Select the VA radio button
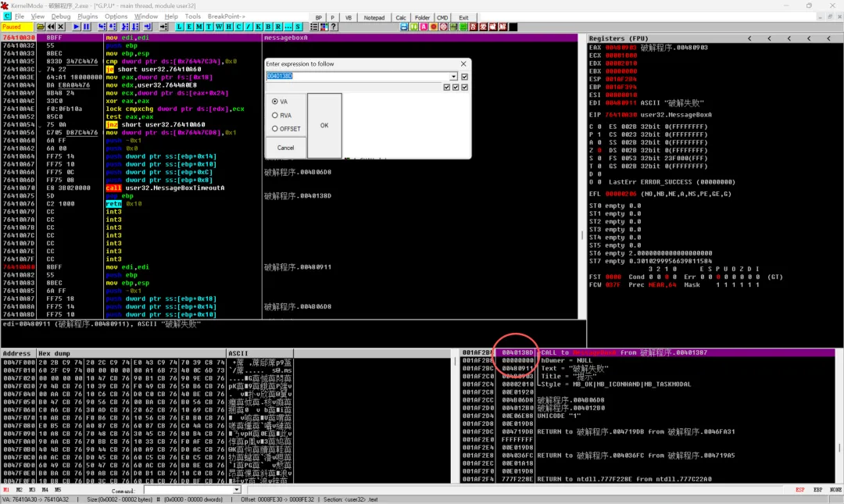 point(275,102)
